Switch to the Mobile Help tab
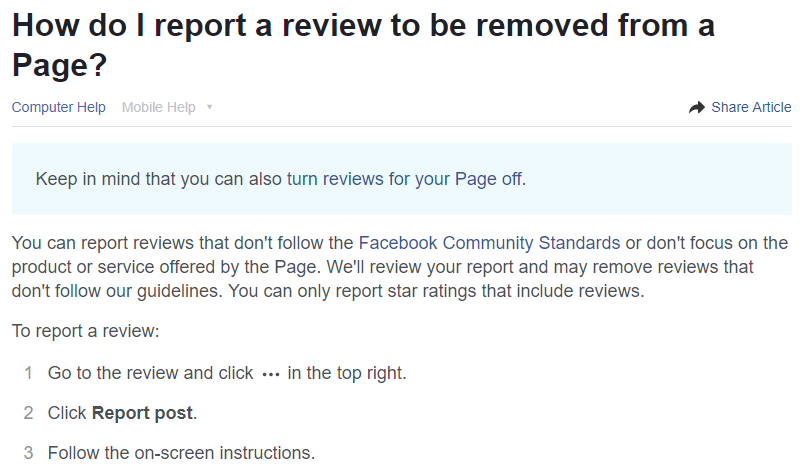812x469 pixels. (x=158, y=107)
